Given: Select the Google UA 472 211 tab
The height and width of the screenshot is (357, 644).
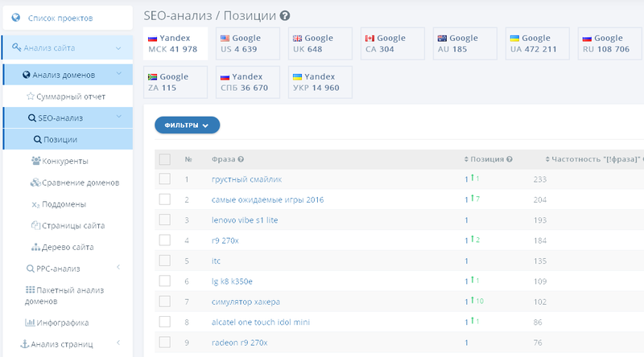Looking at the screenshot, I should point(538,43).
